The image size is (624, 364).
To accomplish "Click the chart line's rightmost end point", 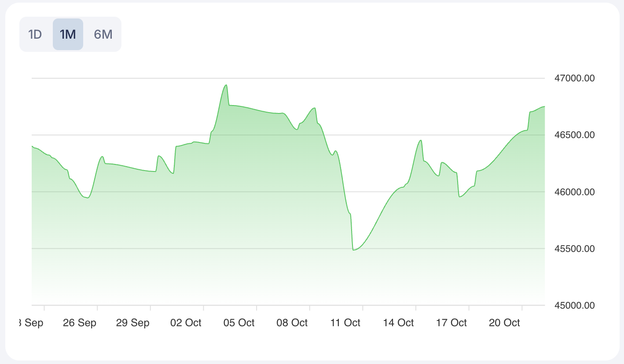I will [544, 106].
